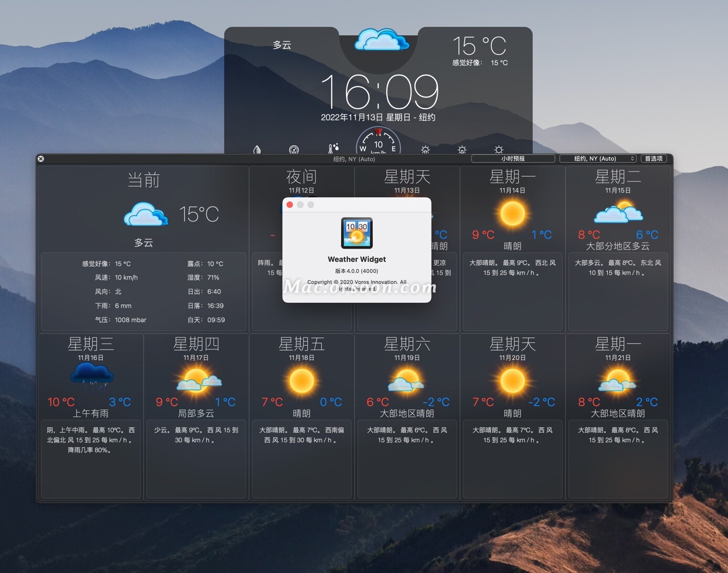
Task: Click the 风向 北 row
Action: tap(108, 292)
